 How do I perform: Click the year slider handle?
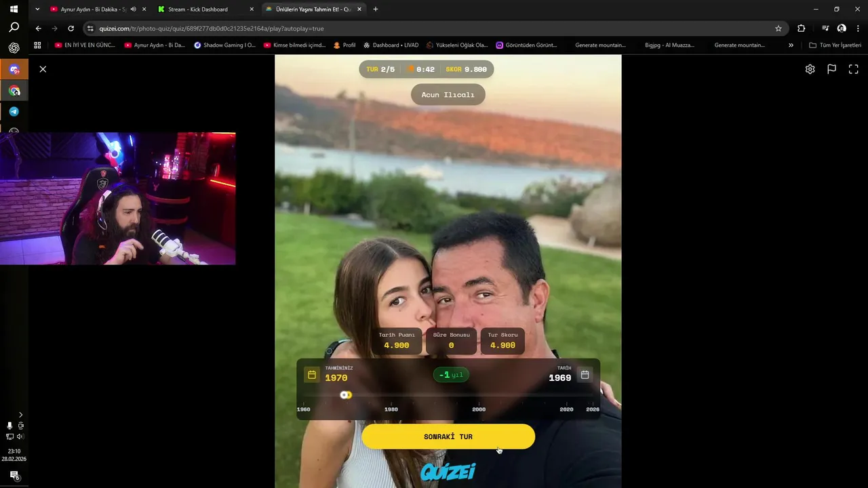click(346, 395)
